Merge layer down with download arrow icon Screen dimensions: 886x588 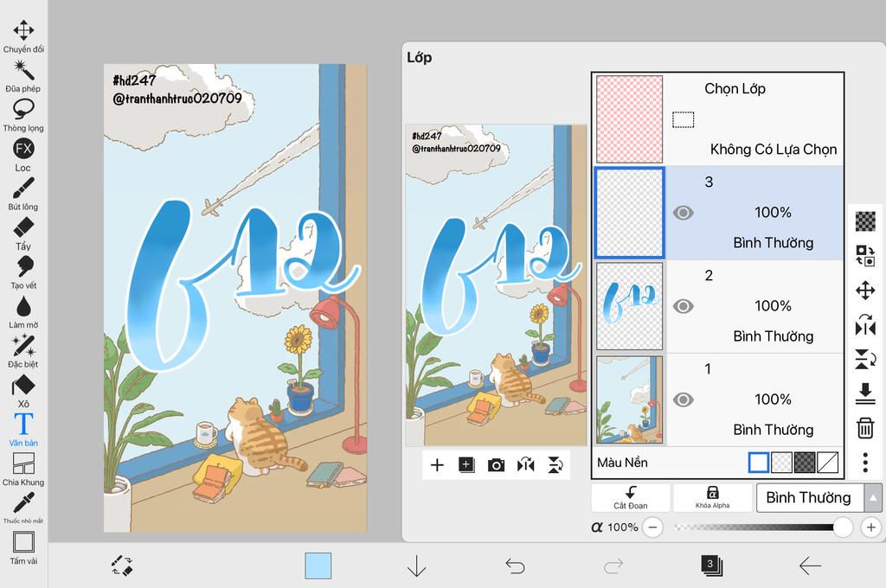pyautogui.click(x=865, y=393)
